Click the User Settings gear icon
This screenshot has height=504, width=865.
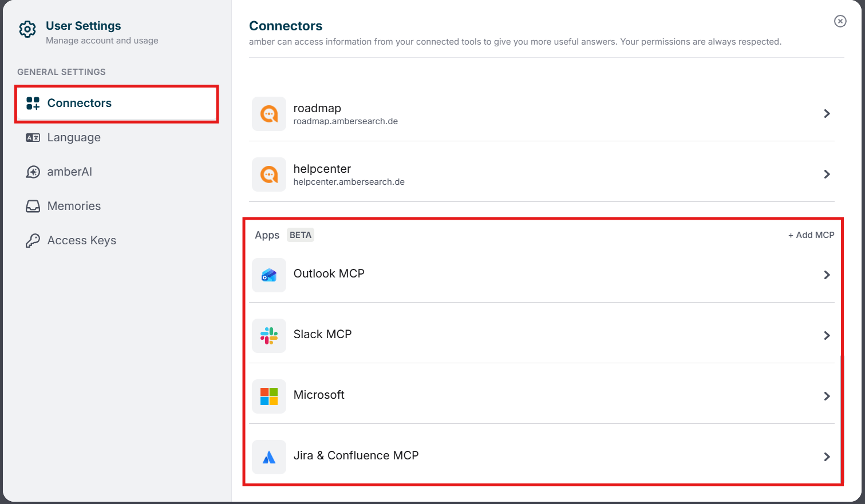tap(27, 29)
